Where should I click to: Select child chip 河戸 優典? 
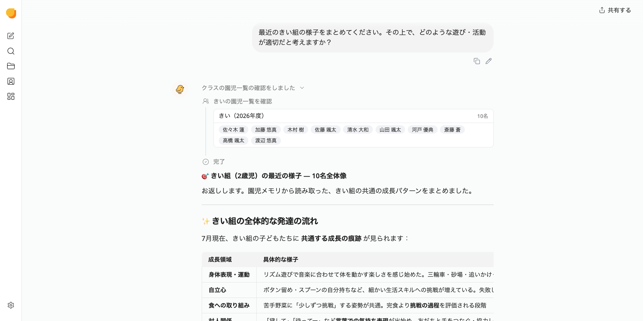click(423, 130)
